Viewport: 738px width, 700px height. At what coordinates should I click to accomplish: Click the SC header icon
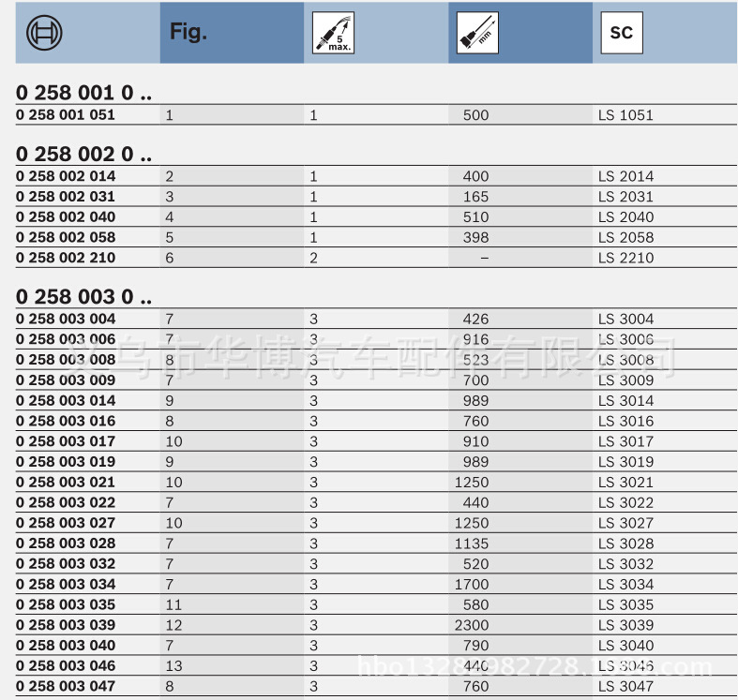[x=622, y=33]
